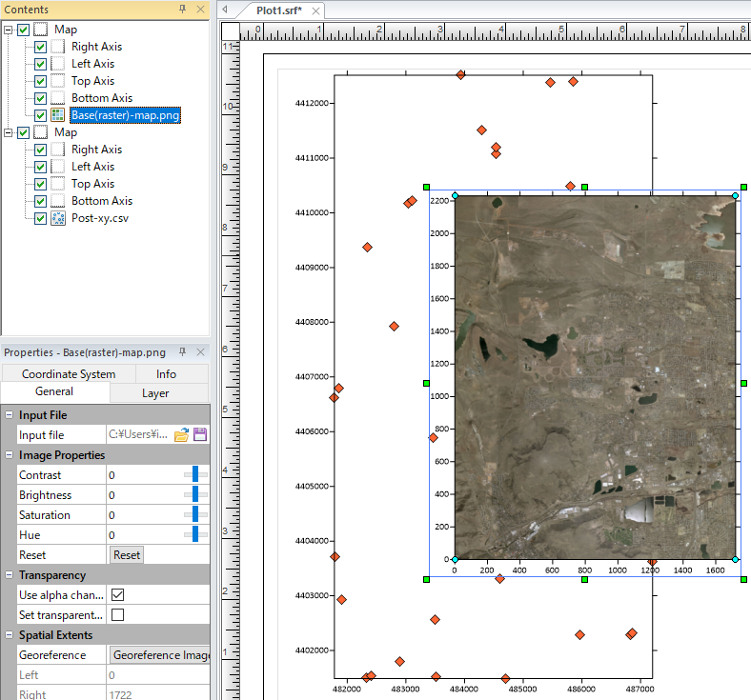Click the 4412000 Y-axis label

[x=312, y=103]
